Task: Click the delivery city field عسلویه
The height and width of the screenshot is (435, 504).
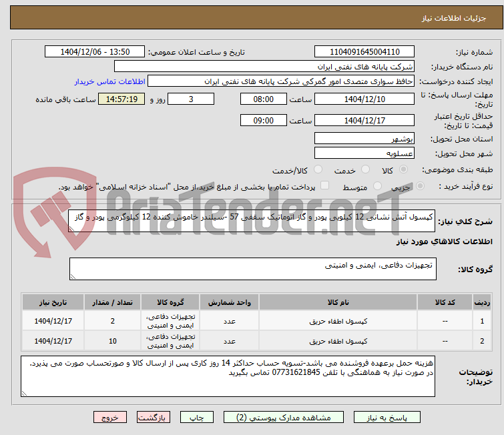Action: (364, 153)
